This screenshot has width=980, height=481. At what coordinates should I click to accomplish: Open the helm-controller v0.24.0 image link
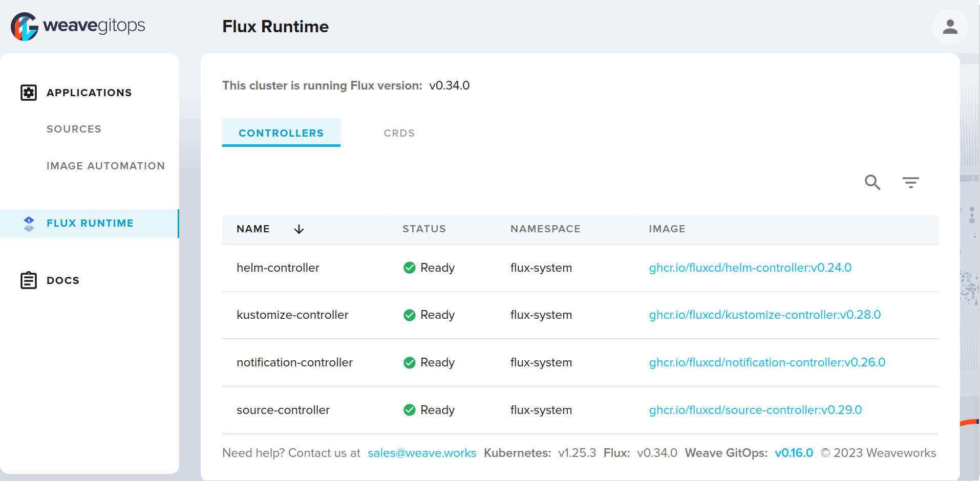tap(750, 268)
